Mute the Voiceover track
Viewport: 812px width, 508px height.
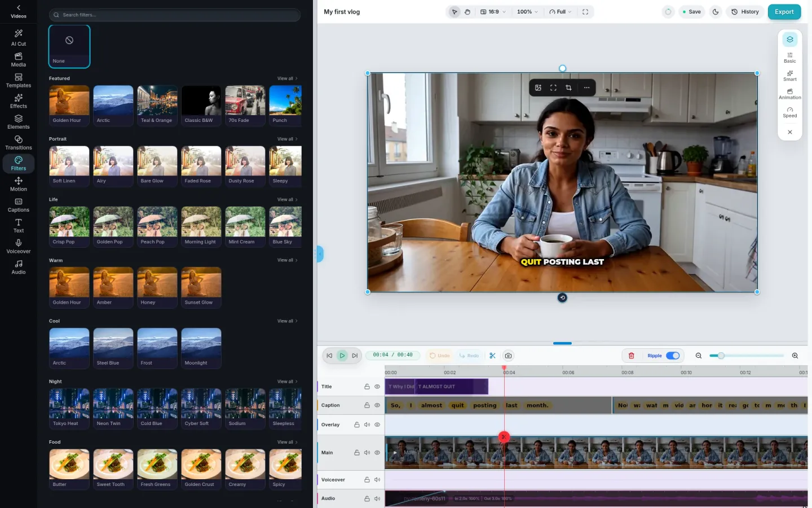click(377, 480)
